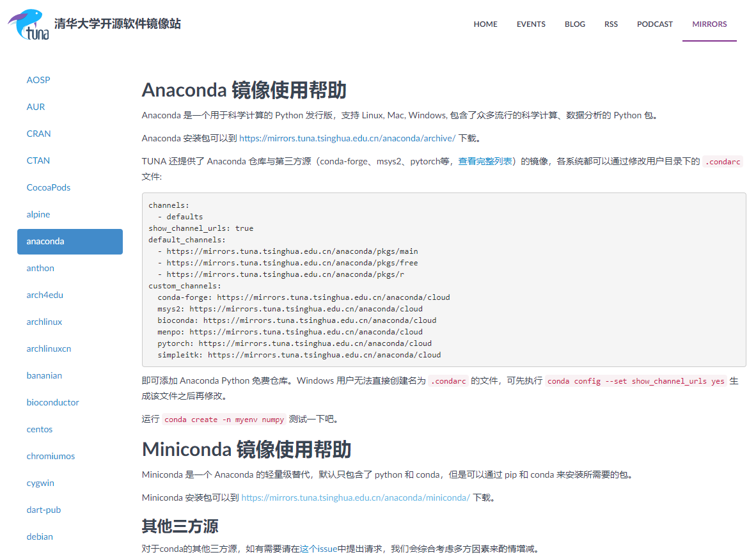The height and width of the screenshot is (557, 756).
Task: Go to the EVENTS page
Action: point(531,24)
